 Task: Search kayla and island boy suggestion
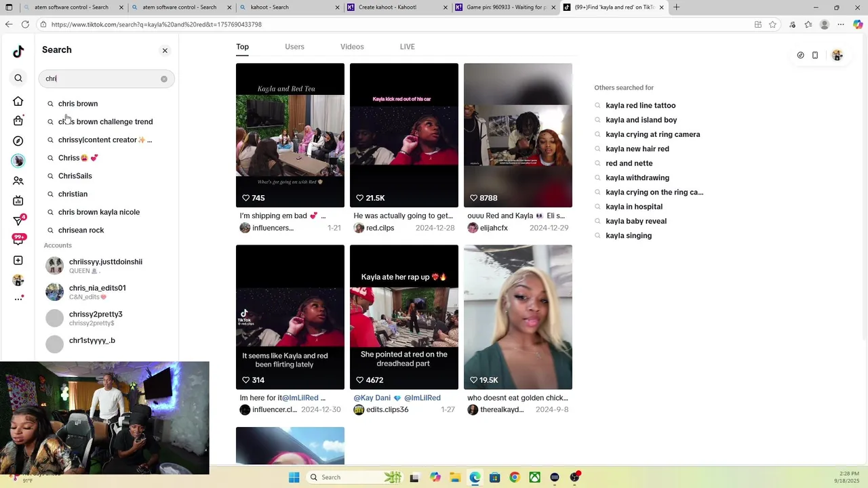(x=642, y=120)
